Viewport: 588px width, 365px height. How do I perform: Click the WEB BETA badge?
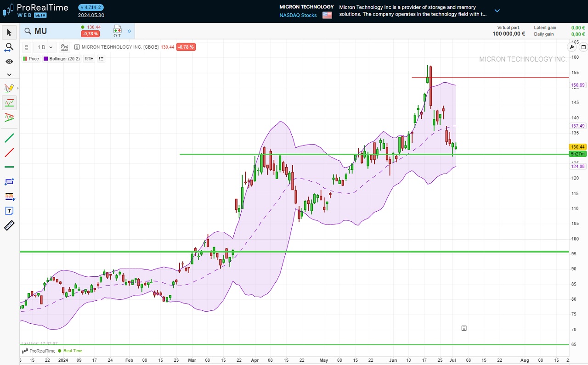click(32, 15)
